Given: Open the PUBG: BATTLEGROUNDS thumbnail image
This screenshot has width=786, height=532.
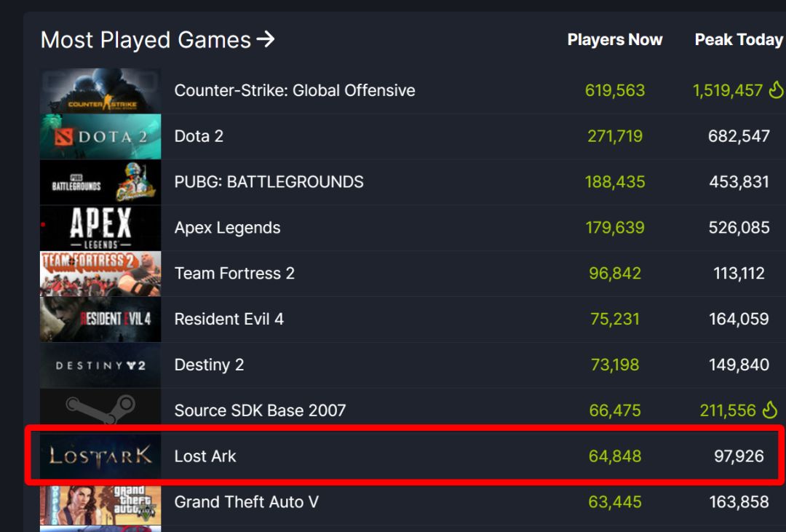Looking at the screenshot, I should pyautogui.click(x=100, y=183).
